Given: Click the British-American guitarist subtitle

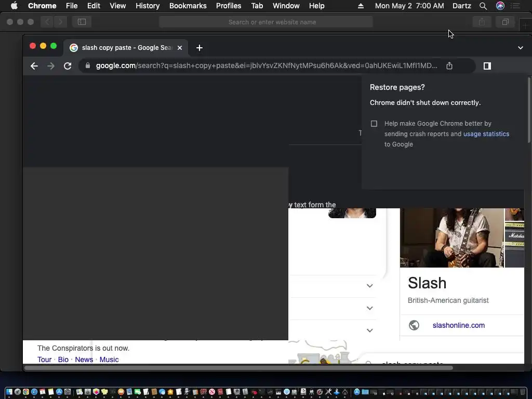Looking at the screenshot, I should click(x=448, y=300).
